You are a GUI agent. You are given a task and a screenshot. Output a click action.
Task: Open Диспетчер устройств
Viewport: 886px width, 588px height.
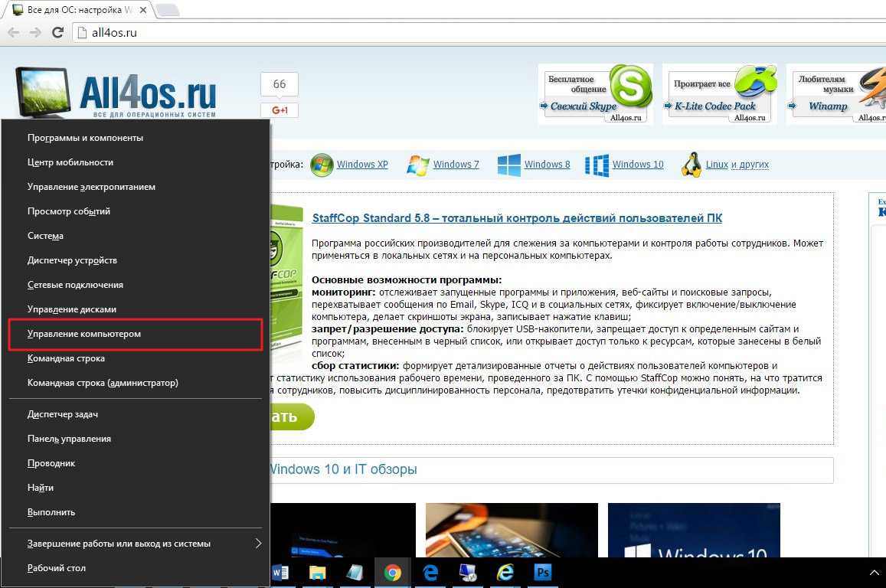coord(136,260)
